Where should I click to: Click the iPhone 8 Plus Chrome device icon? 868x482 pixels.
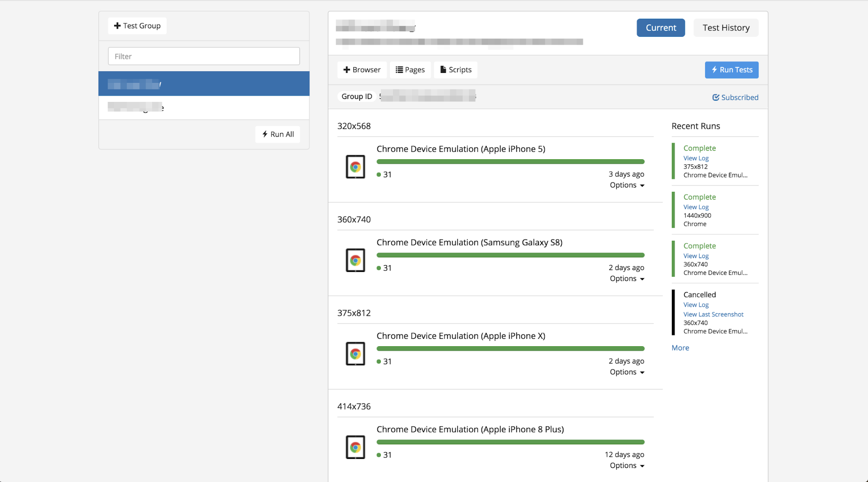coord(355,447)
